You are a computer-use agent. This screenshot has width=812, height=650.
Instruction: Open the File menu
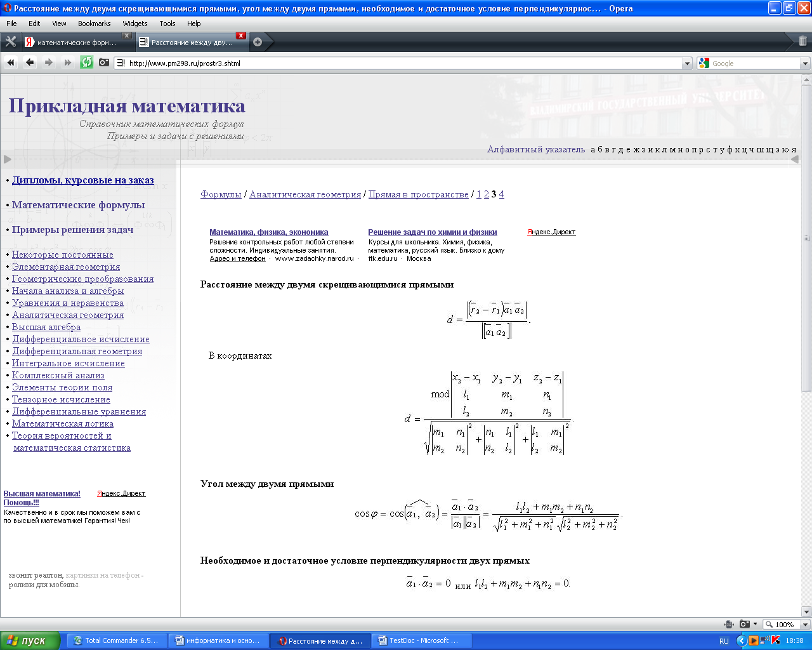(11, 23)
